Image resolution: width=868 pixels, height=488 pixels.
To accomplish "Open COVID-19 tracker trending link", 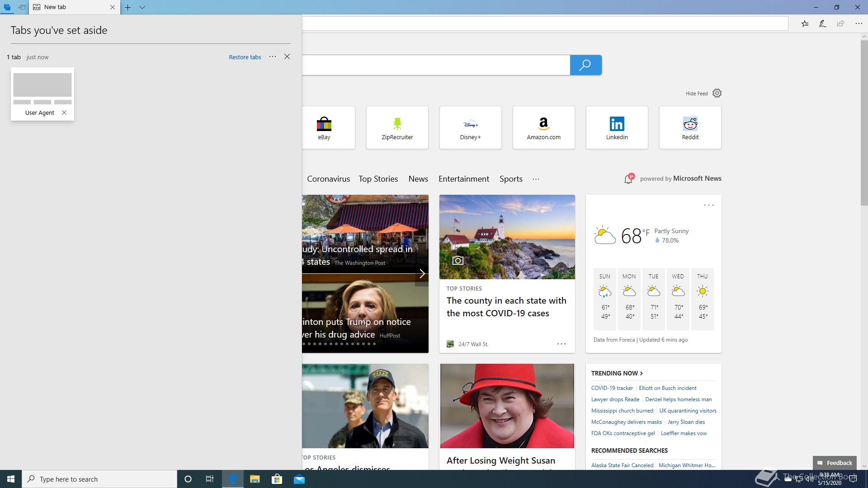I will tap(612, 388).
